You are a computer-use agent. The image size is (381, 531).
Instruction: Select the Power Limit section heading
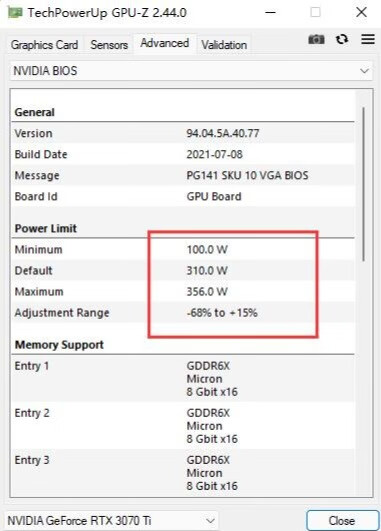[x=46, y=228]
